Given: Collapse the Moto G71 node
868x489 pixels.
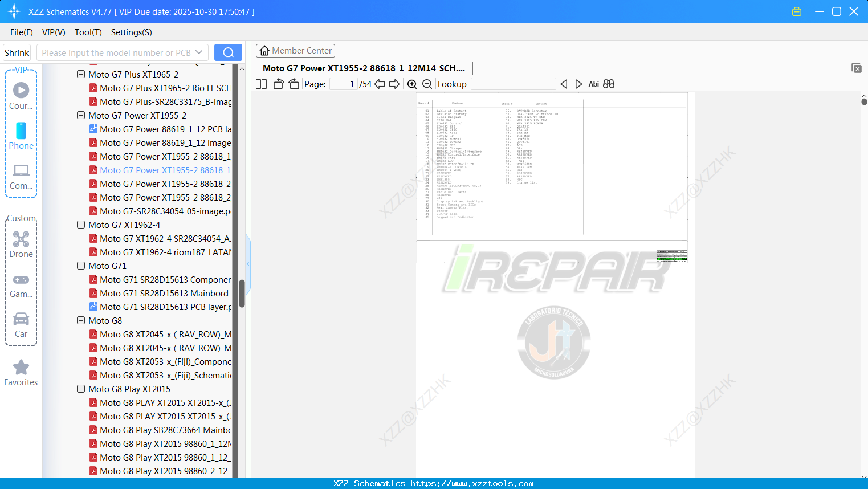Looking at the screenshot, I should (x=81, y=266).
